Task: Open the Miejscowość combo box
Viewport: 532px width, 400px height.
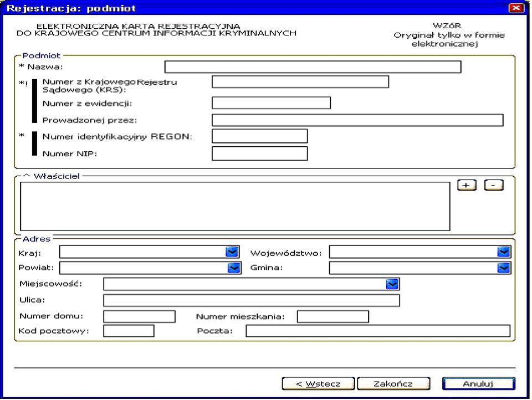Action: click(392, 284)
